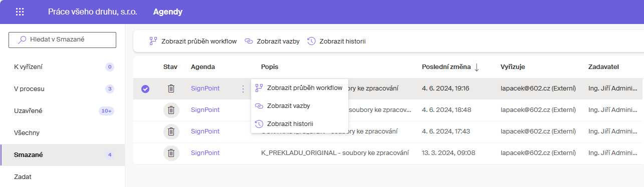Open the Všechny folder in the sidebar
This screenshot has width=644, height=187.
coord(62,133)
